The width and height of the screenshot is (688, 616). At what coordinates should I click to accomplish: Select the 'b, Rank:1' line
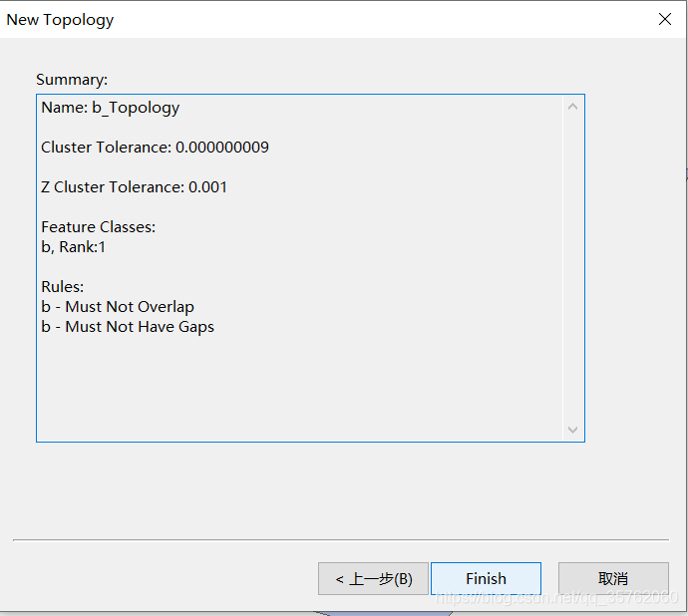(x=73, y=247)
